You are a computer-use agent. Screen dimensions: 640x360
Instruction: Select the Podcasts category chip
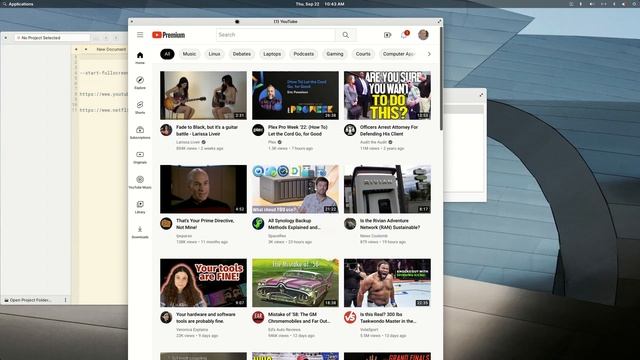(304, 54)
